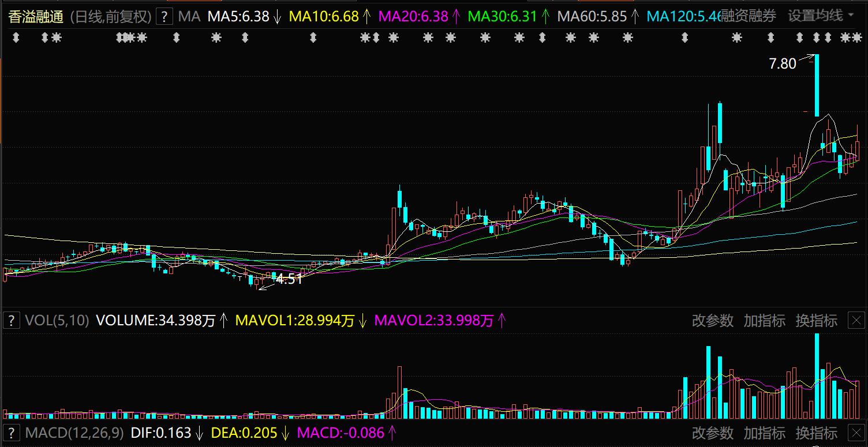Click the 融资融券 tab

tap(750, 16)
